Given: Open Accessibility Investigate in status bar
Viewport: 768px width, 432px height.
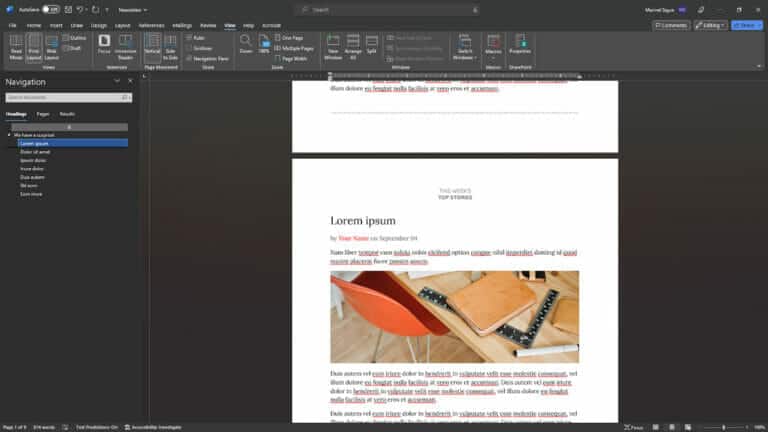Looking at the screenshot, I should (153, 427).
